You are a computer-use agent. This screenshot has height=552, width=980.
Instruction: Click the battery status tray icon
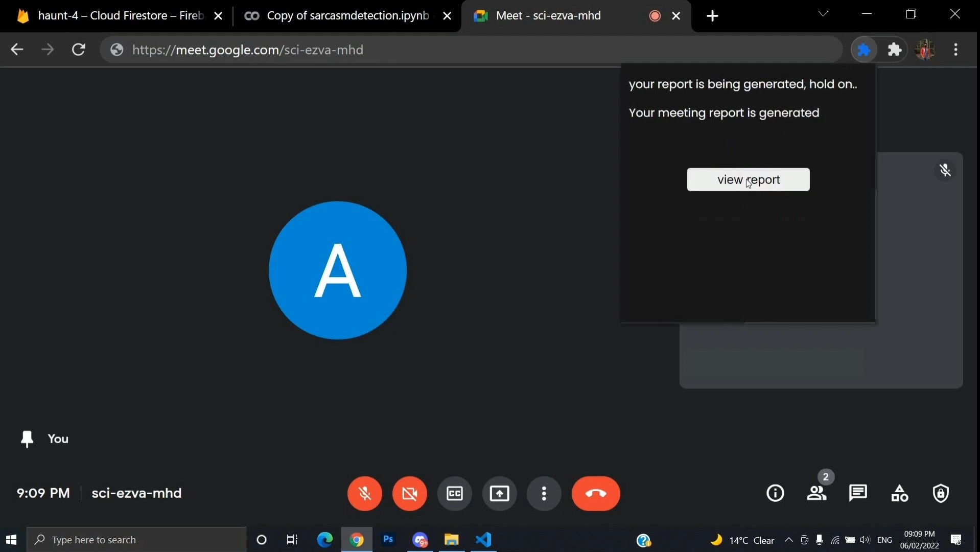tap(850, 540)
